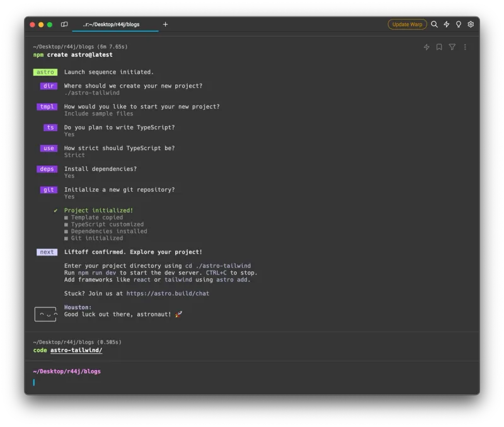Screen dimensions: 504x427
Task: Click the 'npm run dev' text
Action: pos(97,273)
